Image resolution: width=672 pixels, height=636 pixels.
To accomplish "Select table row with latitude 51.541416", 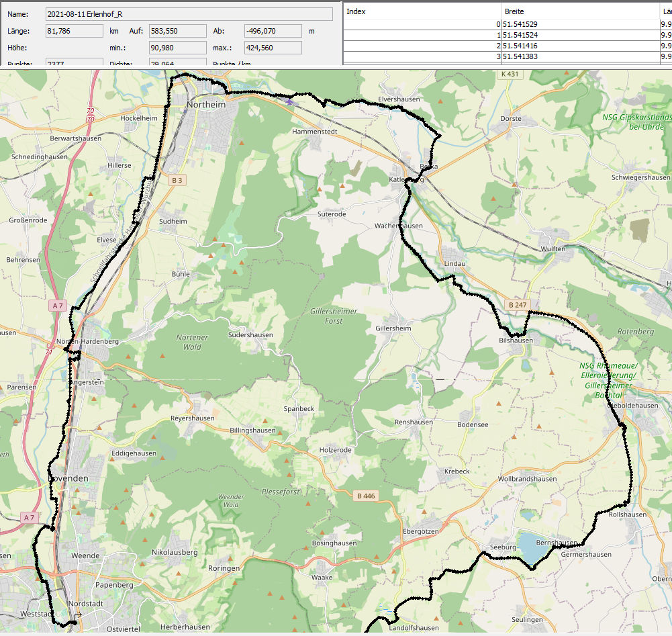I will coord(580,46).
